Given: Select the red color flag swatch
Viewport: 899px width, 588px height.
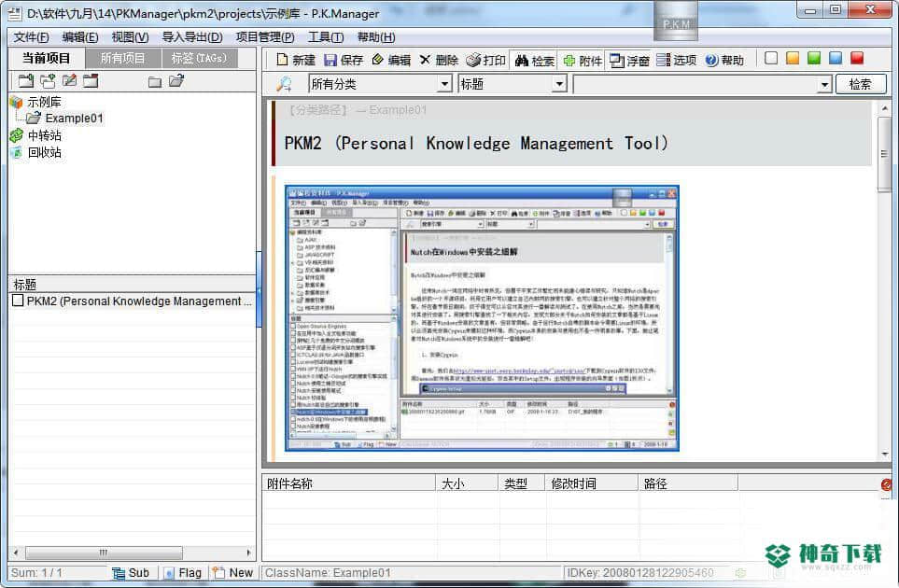Looking at the screenshot, I should [857, 59].
